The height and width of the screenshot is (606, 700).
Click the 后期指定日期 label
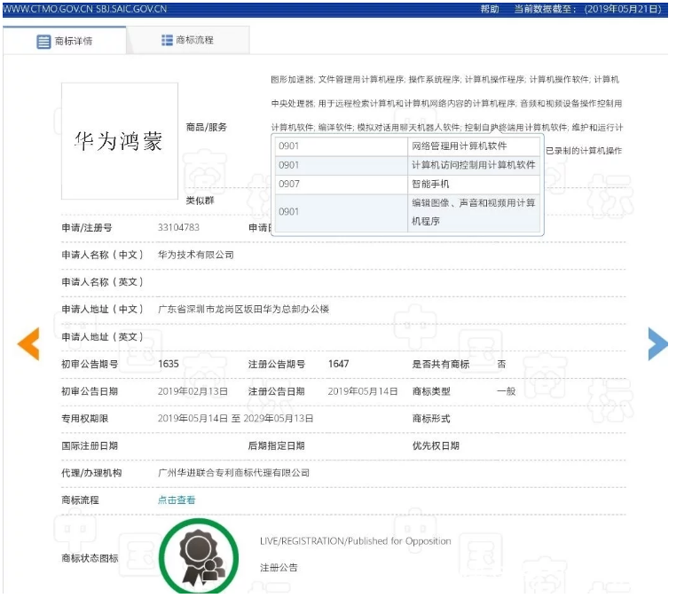pos(276,445)
